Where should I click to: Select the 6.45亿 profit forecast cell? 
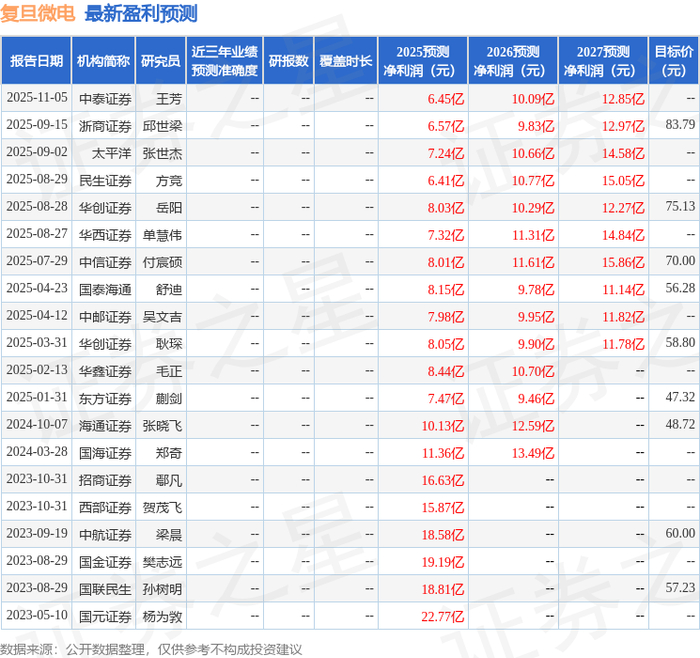pos(446,99)
